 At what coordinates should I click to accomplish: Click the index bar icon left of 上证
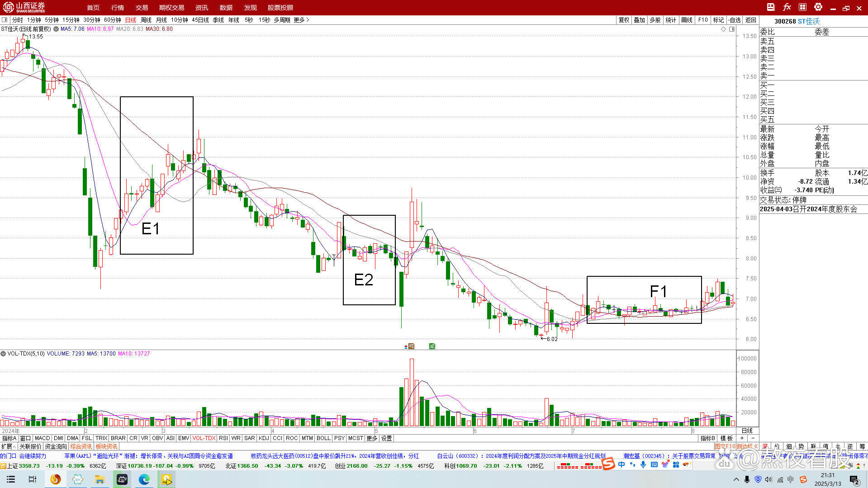coord(3,466)
